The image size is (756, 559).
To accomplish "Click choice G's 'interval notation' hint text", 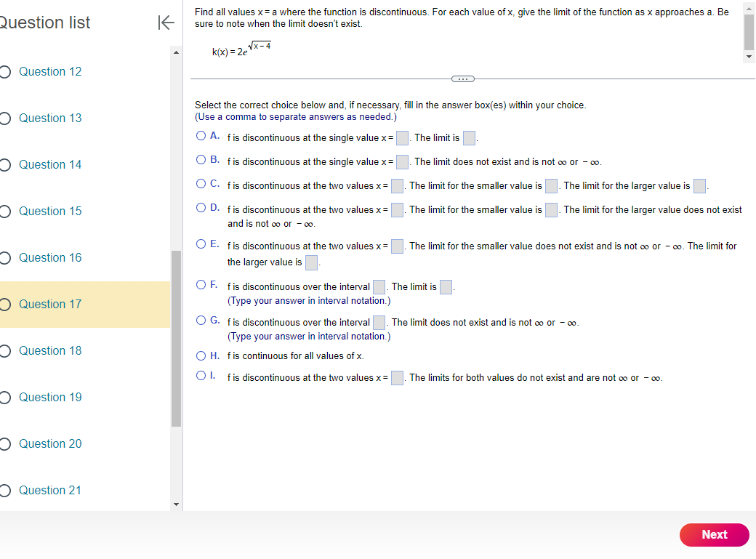I will point(309,336).
